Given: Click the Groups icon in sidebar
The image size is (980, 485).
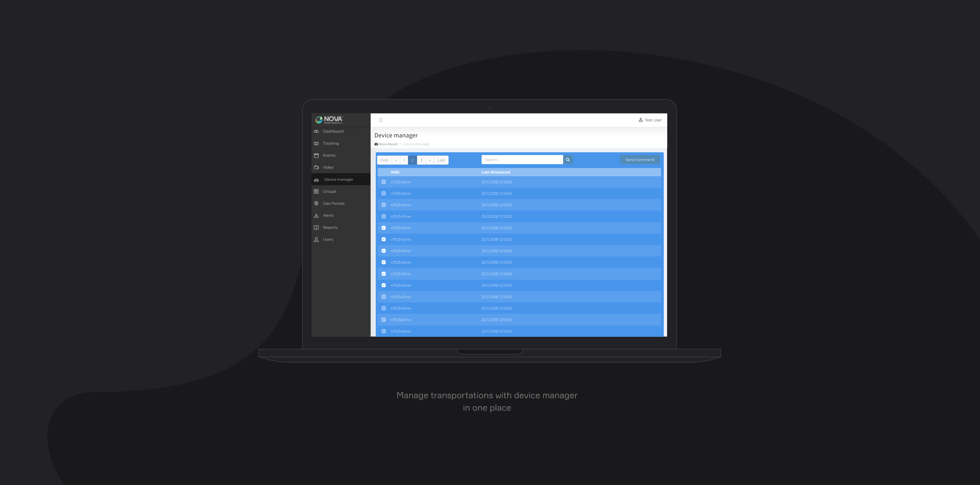Looking at the screenshot, I should [x=316, y=191].
